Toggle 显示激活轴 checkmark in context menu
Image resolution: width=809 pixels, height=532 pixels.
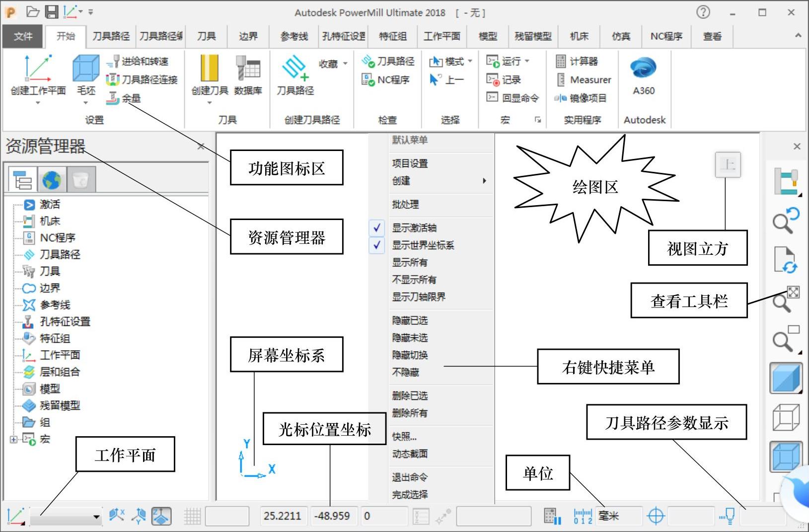(x=377, y=228)
